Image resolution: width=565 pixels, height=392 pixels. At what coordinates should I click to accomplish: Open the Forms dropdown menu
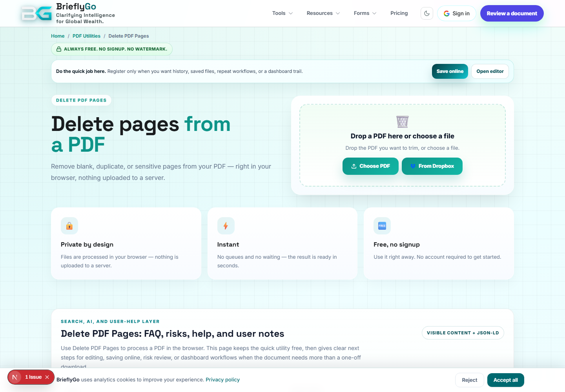(x=365, y=13)
